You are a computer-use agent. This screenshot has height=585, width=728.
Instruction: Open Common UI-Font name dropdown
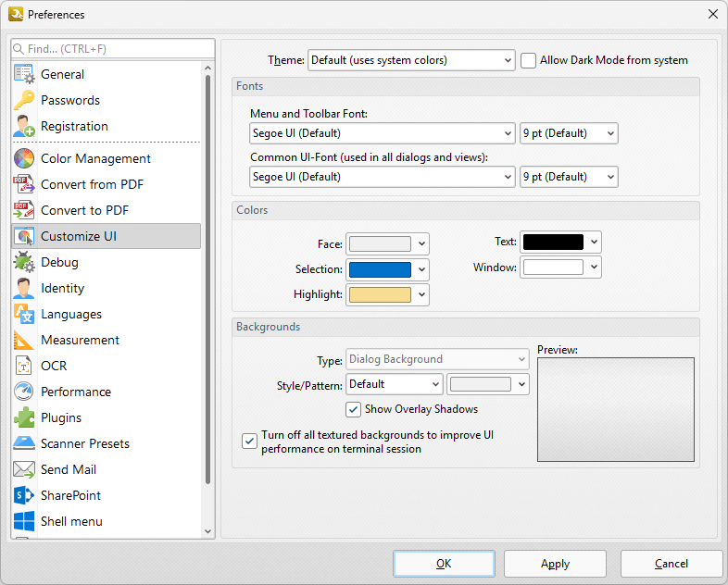pos(383,177)
